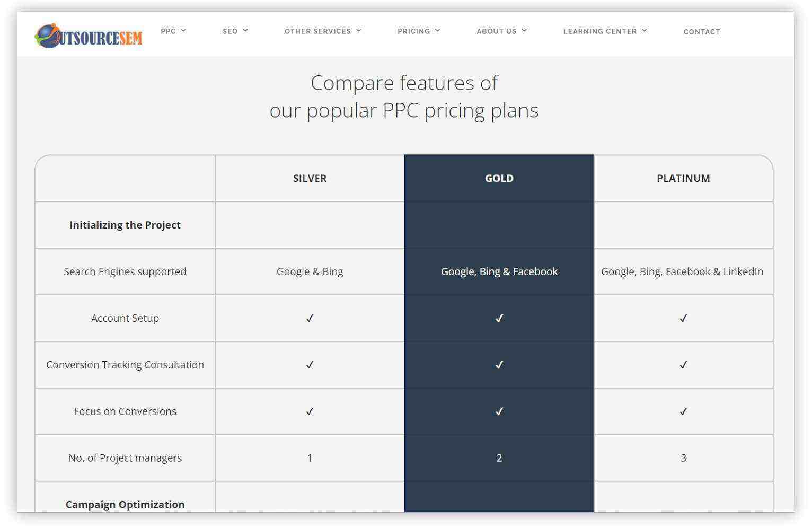Open the Learning Center menu
Screen dimensions: 812x527
605,31
